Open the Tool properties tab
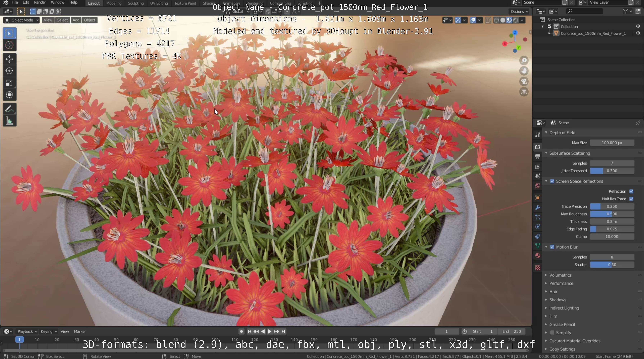The image size is (644, 359). click(x=538, y=135)
